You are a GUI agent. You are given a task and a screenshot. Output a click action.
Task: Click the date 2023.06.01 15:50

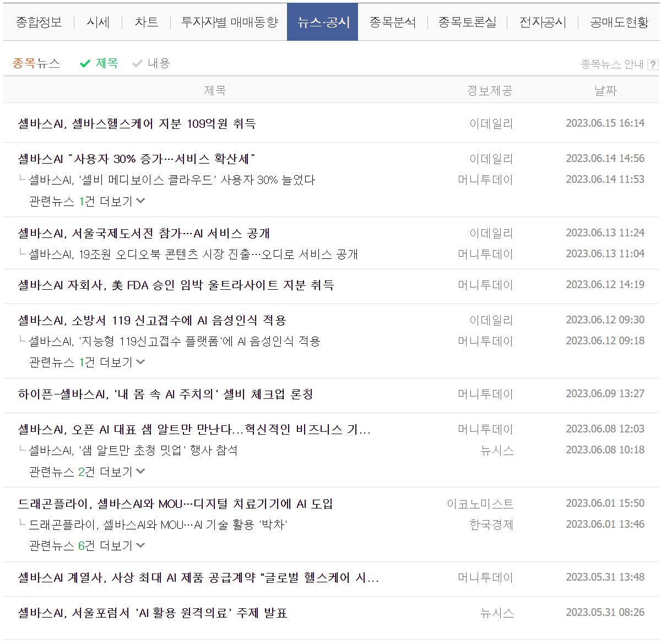605,504
